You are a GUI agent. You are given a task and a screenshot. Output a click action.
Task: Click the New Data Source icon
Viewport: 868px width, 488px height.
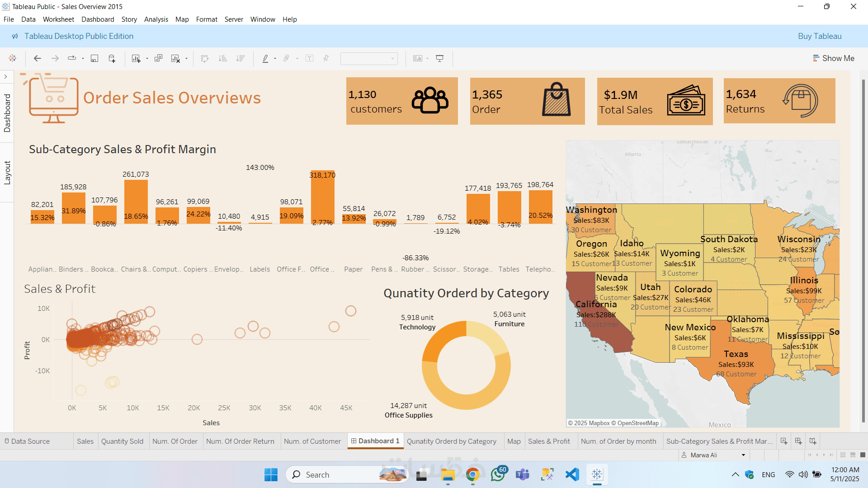[x=112, y=58]
